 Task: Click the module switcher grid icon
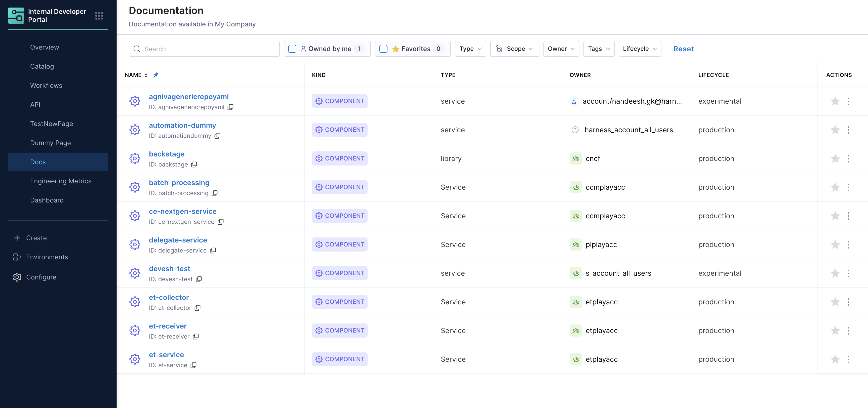pyautogui.click(x=99, y=16)
